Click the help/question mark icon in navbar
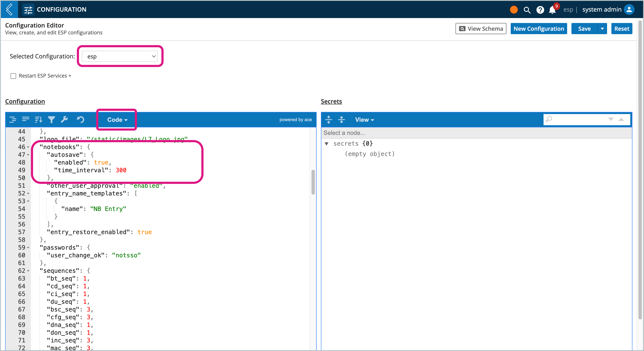The image size is (644, 351). click(540, 9)
